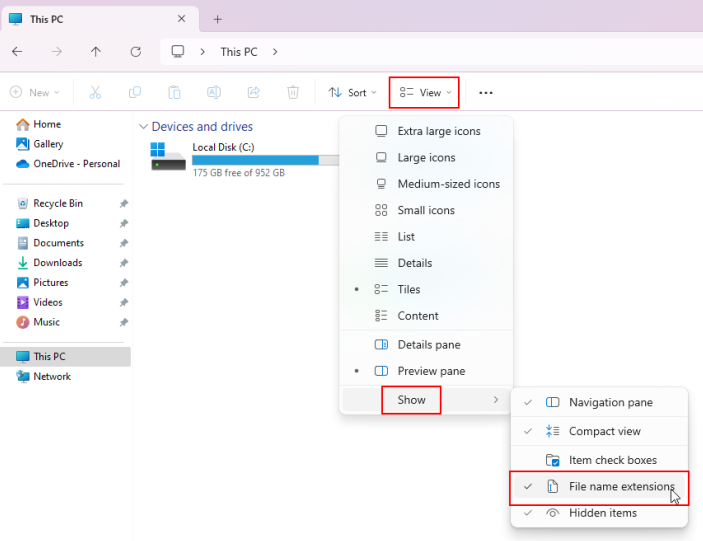Toggle File name extensions option

point(621,487)
